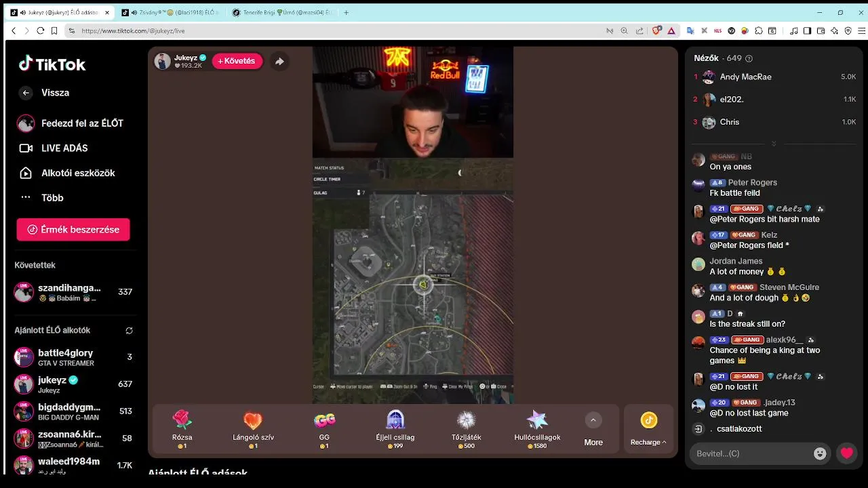Click Jordan James chat username
Screen dimensions: 868x488
tap(736, 261)
